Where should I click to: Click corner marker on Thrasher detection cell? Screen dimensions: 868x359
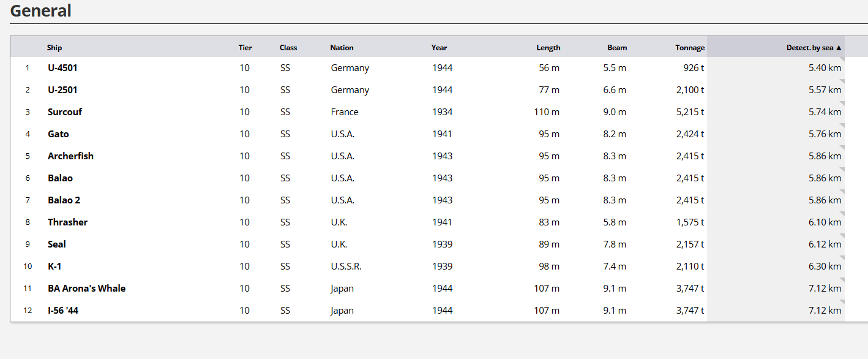[842, 214]
